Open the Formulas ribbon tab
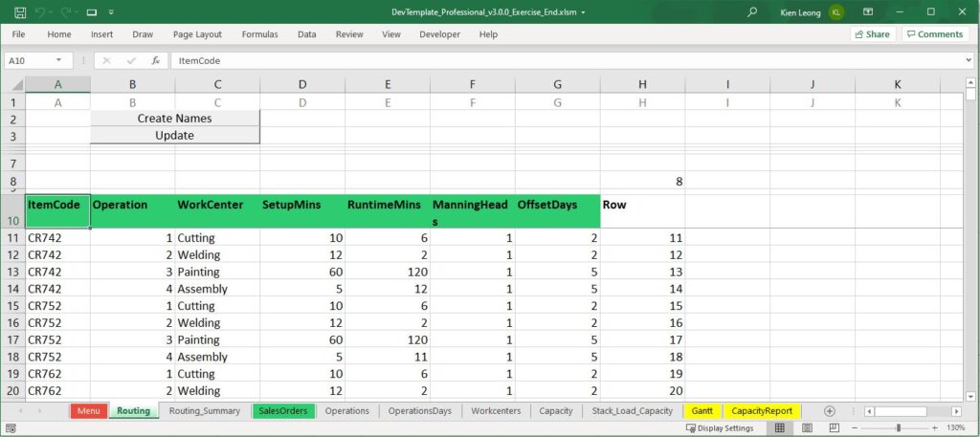This screenshot has width=980, height=437. tap(260, 34)
